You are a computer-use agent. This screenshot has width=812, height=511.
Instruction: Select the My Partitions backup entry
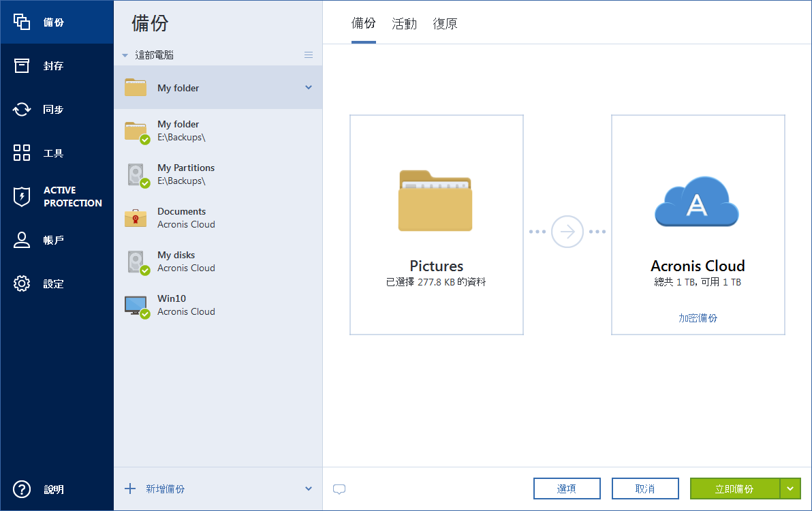pyautogui.click(x=218, y=174)
